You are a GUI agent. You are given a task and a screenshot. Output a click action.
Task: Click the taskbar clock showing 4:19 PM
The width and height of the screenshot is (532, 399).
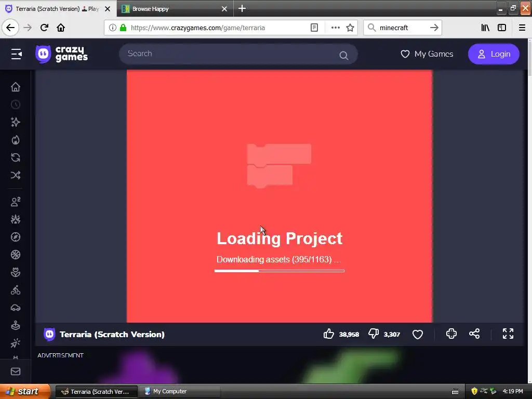tap(513, 391)
